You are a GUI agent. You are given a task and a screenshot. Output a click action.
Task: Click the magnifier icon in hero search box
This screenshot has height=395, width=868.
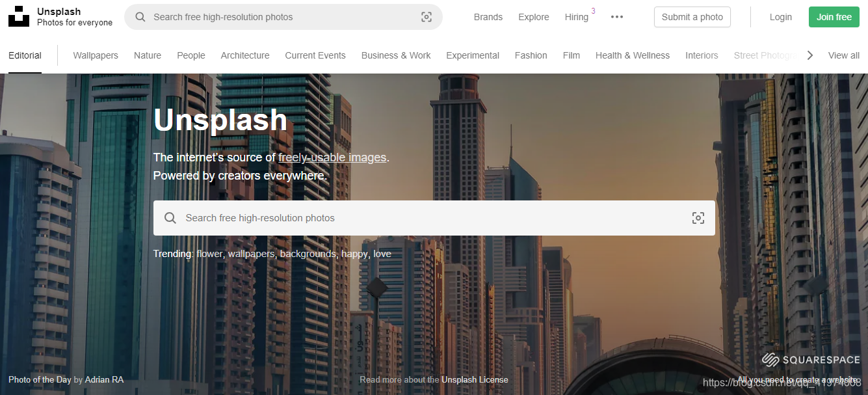[x=170, y=218]
